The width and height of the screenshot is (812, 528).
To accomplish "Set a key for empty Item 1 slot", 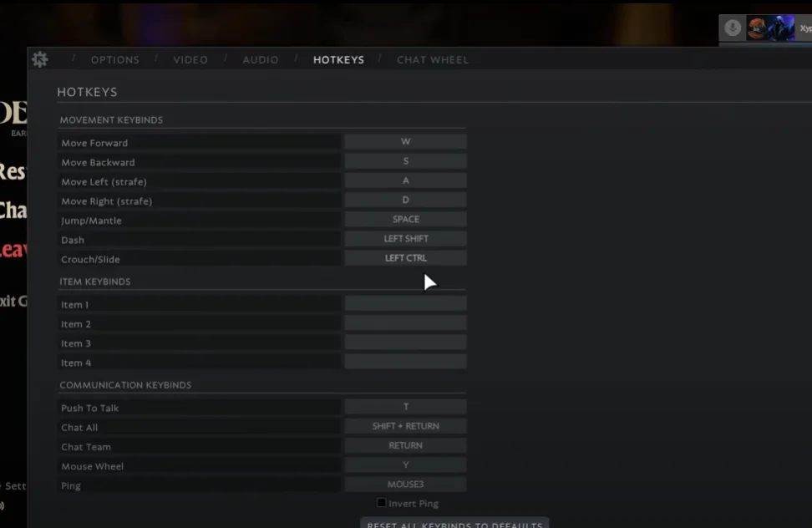I will (405, 304).
